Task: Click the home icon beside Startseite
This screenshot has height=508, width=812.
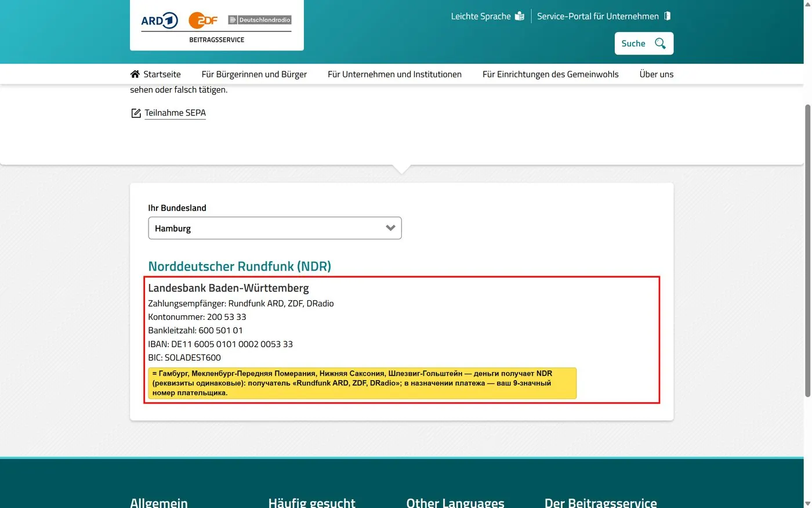Action: click(135, 74)
